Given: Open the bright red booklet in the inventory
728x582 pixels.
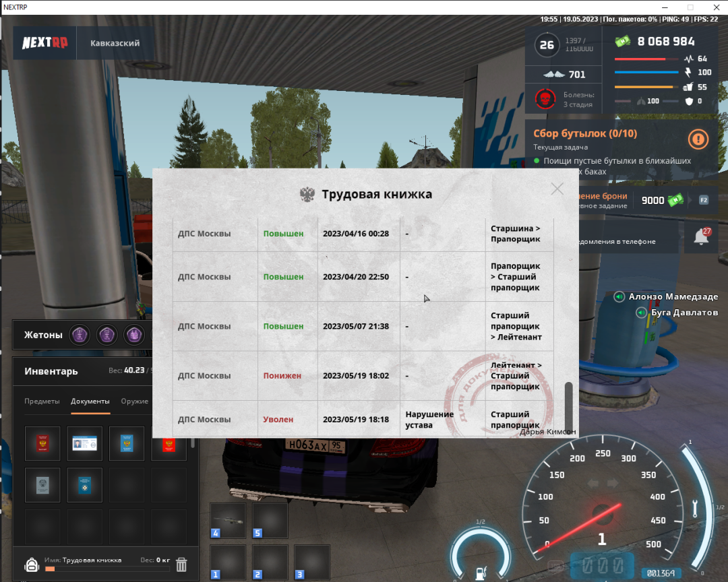Looking at the screenshot, I should pos(169,443).
